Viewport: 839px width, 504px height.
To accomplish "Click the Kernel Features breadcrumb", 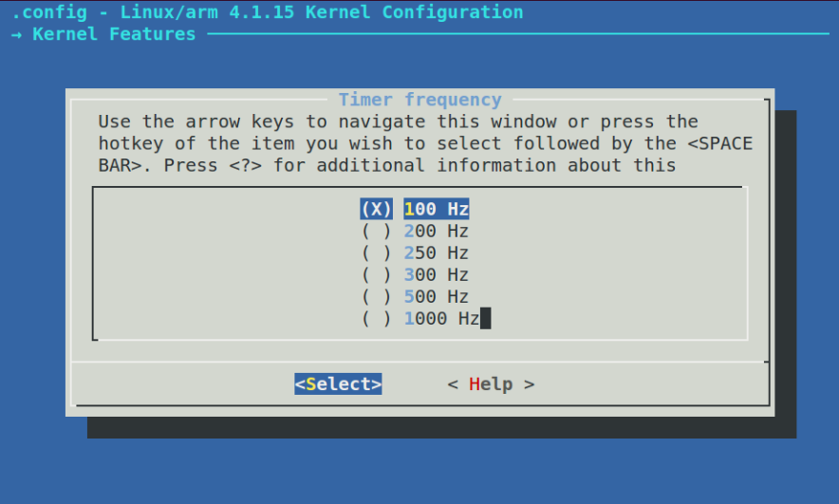I will (114, 34).
